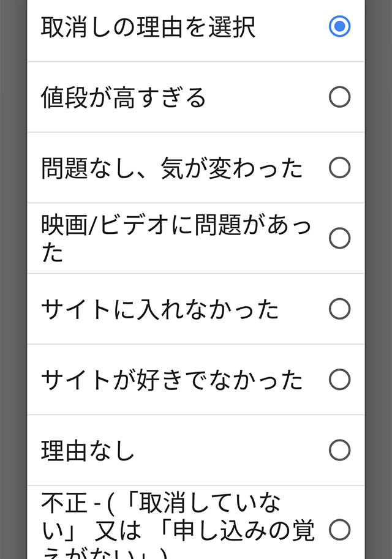Select radio button for 値段が高すぎる
This screenshot has height=559, width=392.
click(x=339, y=97)
